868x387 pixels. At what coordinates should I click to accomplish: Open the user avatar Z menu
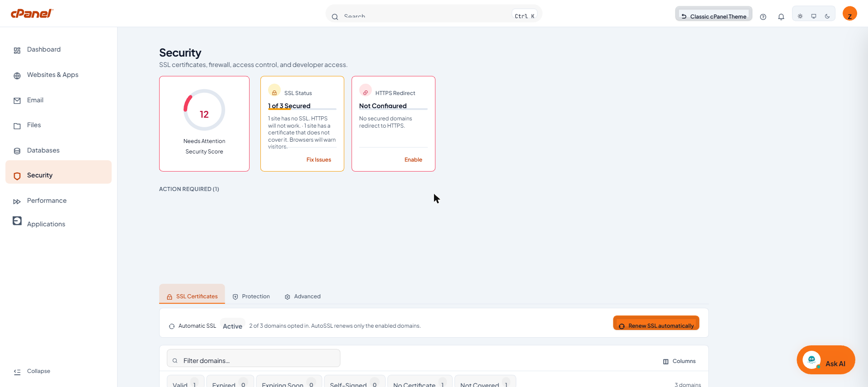850,14
